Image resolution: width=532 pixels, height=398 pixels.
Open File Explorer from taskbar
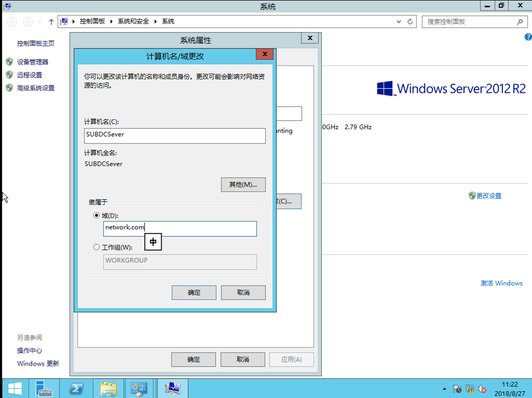tap(108, 388)
